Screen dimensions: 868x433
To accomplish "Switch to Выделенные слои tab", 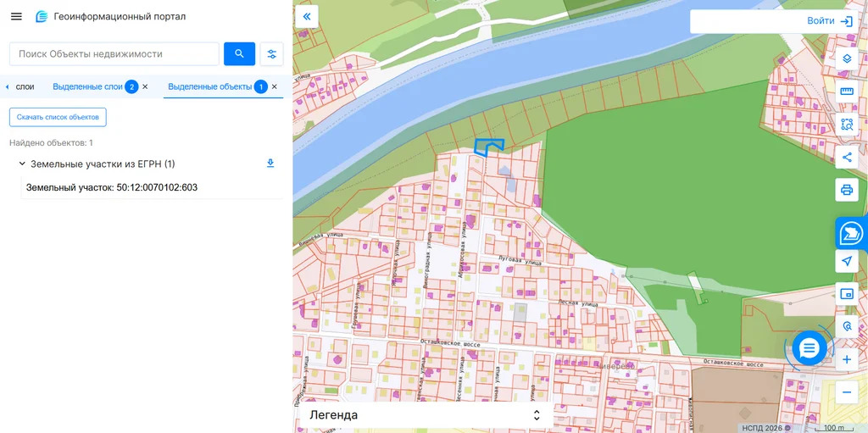I will (x=87, y=86).
